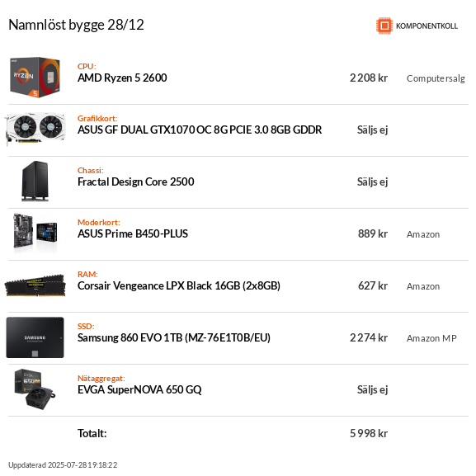Viewport: 476px width, 476px height.
Task: Click the KOMPONENTKOLL brand text
Action: pyautogui.click(x=427, y=26)
